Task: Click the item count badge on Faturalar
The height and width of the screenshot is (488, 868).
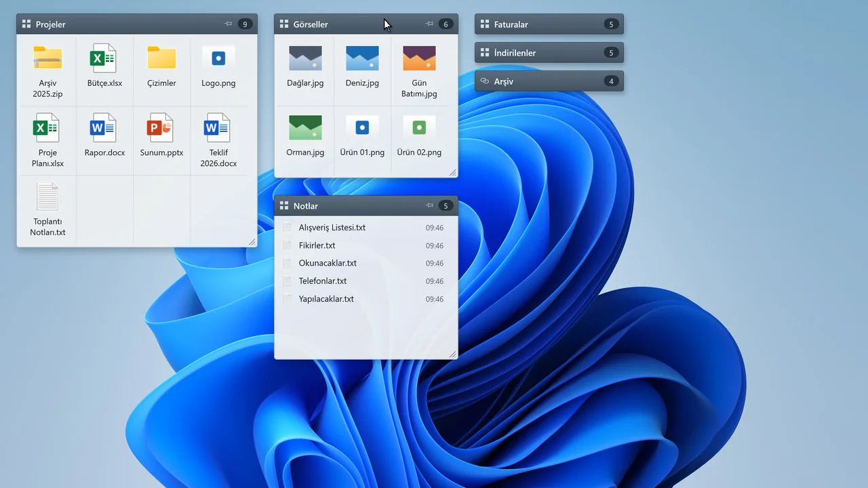Action: 611,24
